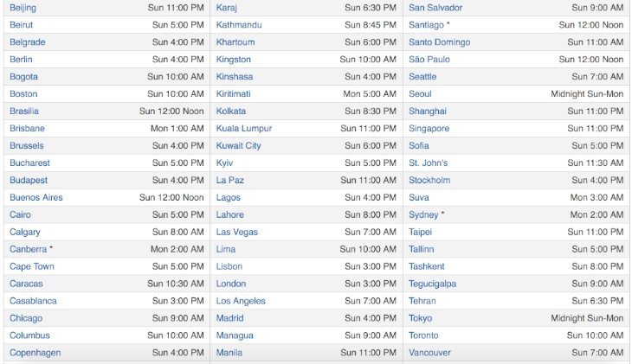Open the Buenos Aires link

[x=36, y=198]
